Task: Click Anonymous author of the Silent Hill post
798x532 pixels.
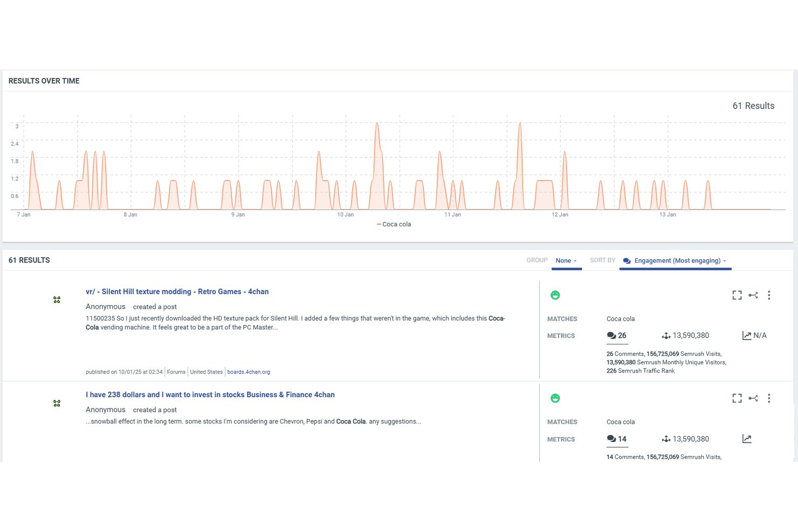Action: click(x=106, y=307)
